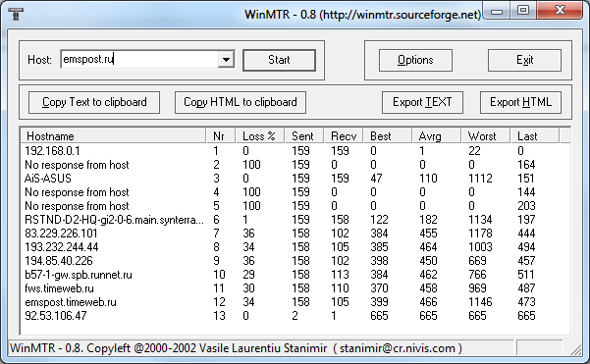Click the Nr column header

coord(221,135)
